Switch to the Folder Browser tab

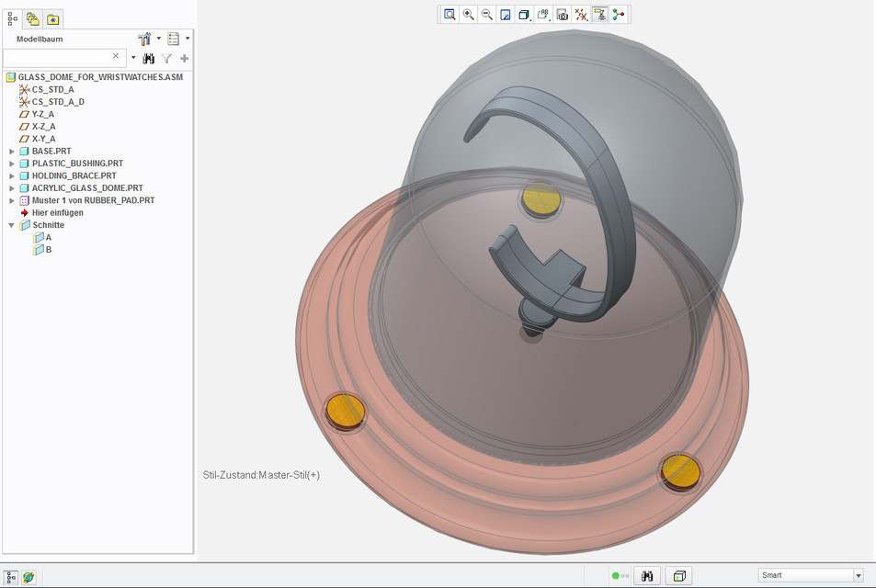point(33,18)
